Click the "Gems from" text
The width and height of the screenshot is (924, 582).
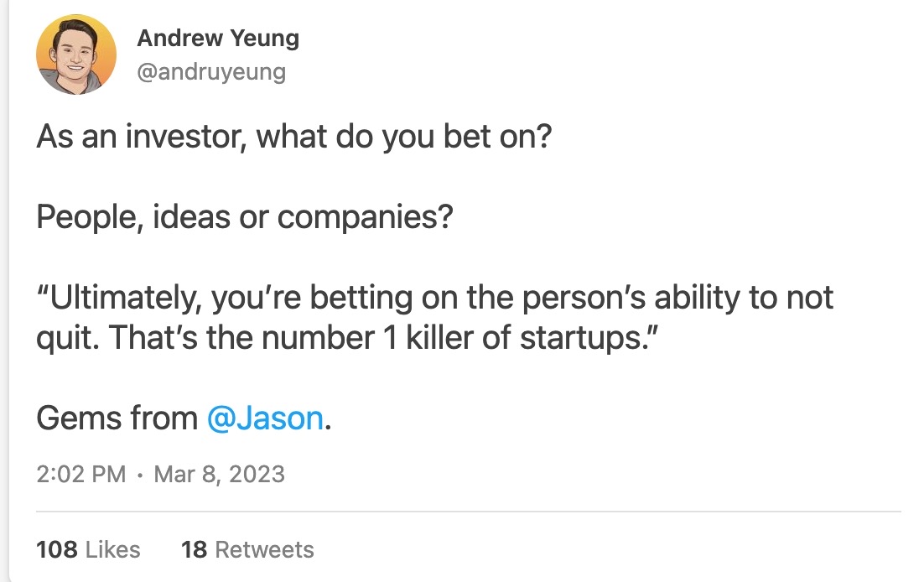click(117, 418)
